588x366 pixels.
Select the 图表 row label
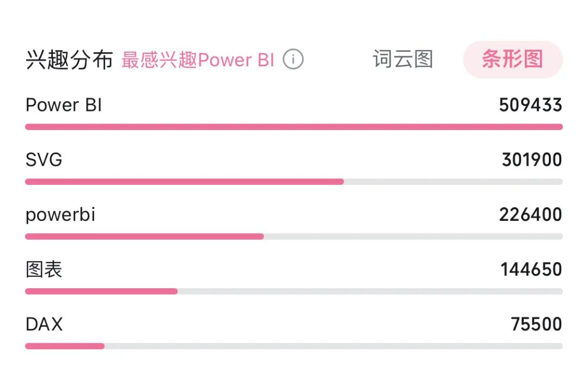pyautogui.click(x=44, y=269)
